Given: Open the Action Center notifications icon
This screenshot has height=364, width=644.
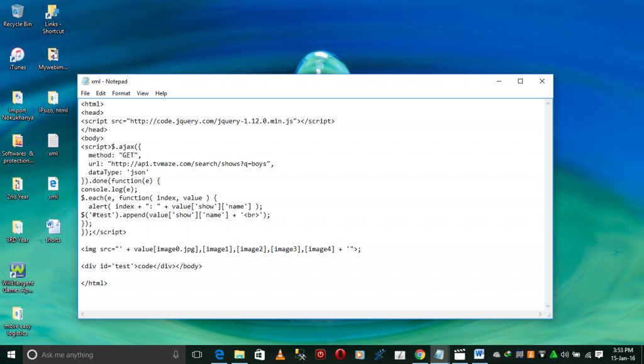Looking at the screenshot, I should click(x=599, y=355).
